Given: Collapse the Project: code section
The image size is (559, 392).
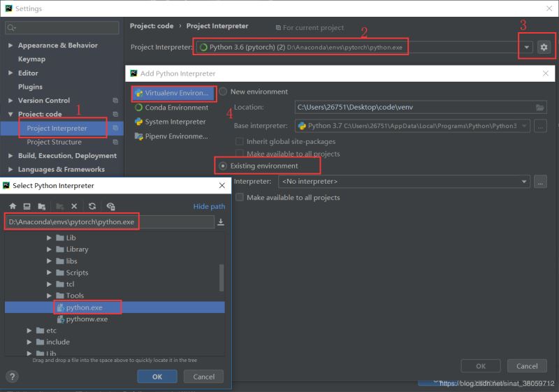Looking at the screenshot, I should pyautogui.click(x=10, y=114).
